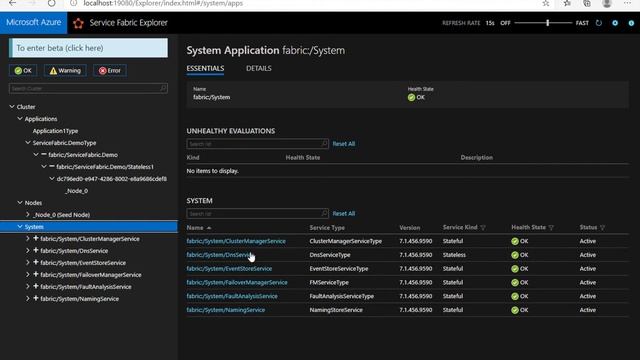Click the Status filter funnel icon
This screenshot has width=640, height=360.
click(602, 228)
